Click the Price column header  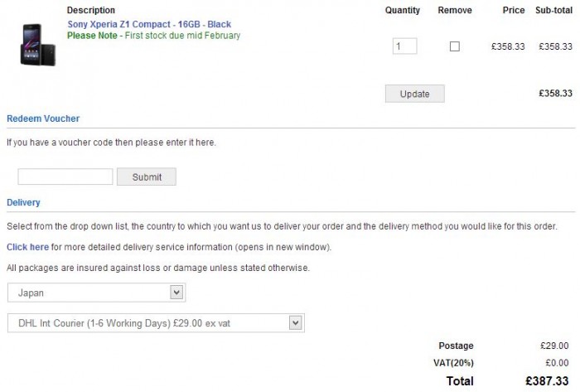(x=513, y=11)
